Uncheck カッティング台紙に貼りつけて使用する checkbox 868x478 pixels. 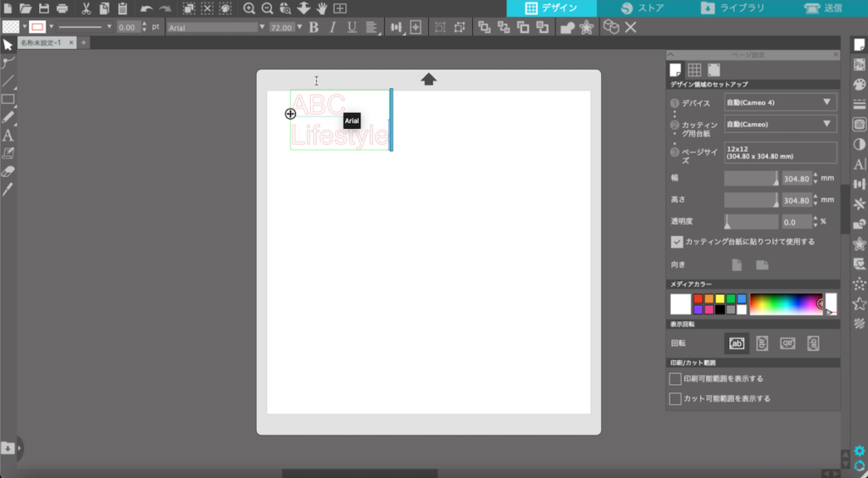[x=676, y=242]
